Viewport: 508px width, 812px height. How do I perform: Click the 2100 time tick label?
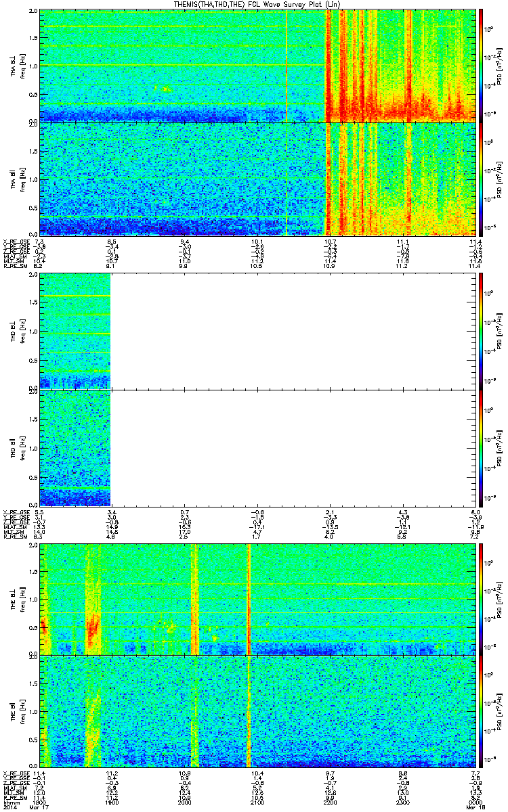[257, 802]
